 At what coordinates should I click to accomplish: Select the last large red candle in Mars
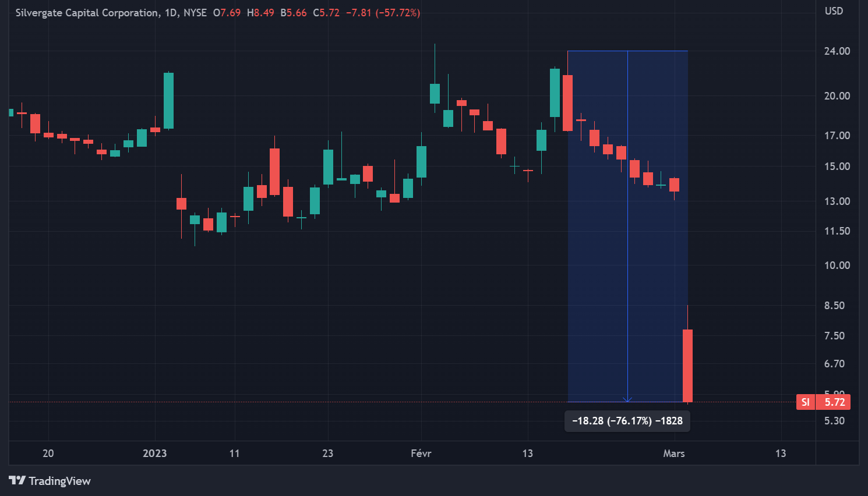[687, 366]
